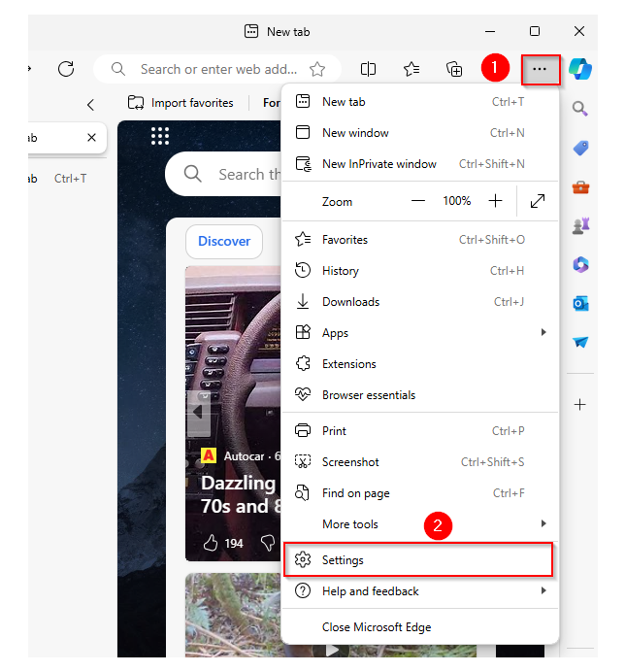Image resolution: width=625 pixels, height=672 pixels.
Task: Expand the Help and feedback submenu
Action: pyautogui.click(x=543, y=590)
